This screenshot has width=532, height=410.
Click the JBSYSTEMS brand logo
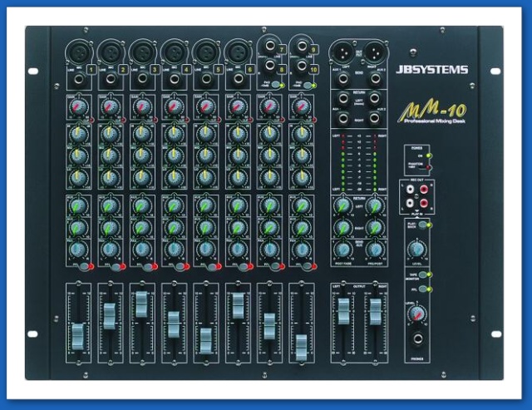(432, 70)
